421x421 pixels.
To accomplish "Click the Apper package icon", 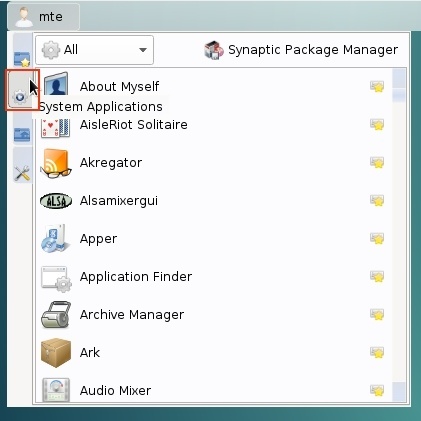I will coord(56,239).
